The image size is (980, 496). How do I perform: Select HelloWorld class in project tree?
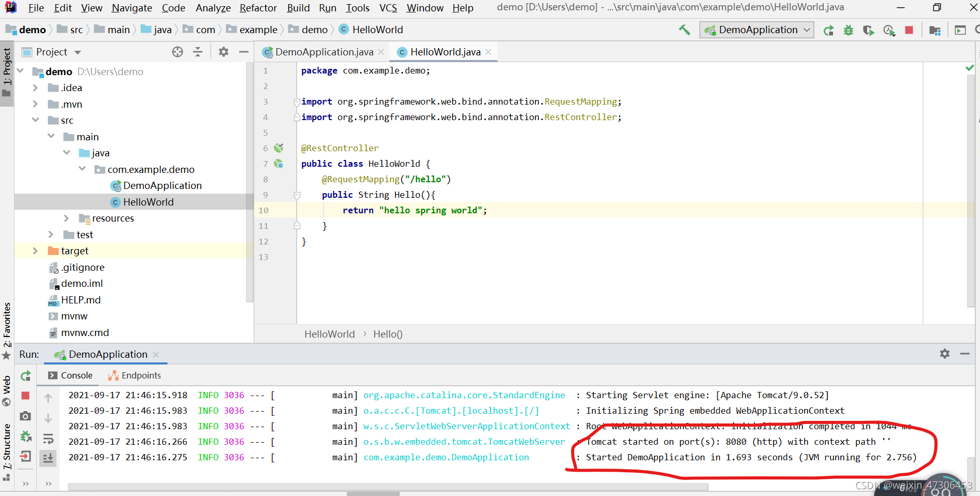pyautogui.click(x=148, y=202)
